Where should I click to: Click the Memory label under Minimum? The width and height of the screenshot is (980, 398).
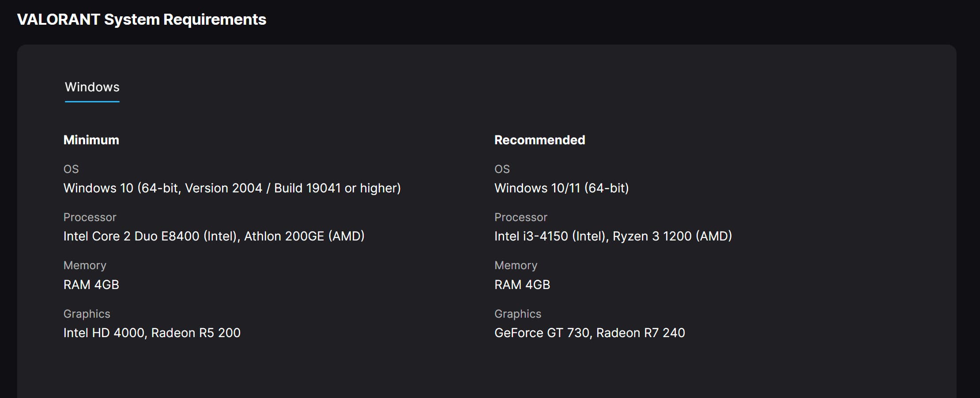85,265
